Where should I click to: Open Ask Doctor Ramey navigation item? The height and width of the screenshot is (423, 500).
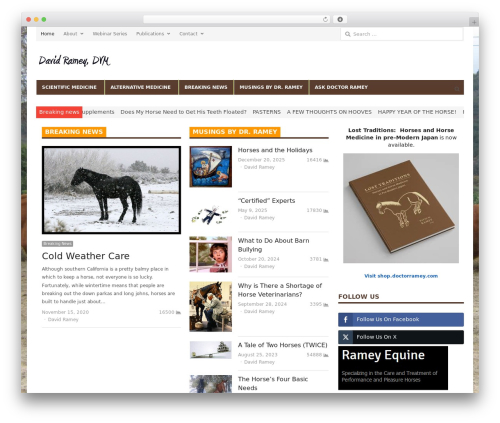pyautogui.click(x=341, y=87)
